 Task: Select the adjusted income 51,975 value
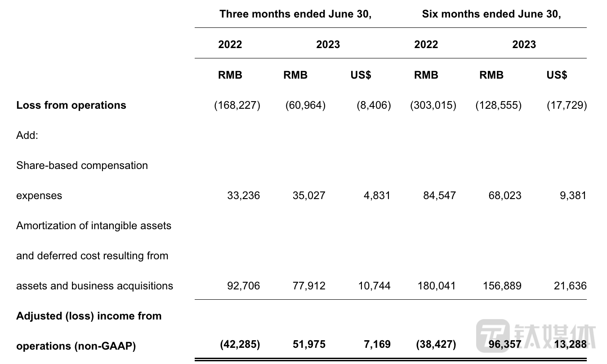pos(309,345)
